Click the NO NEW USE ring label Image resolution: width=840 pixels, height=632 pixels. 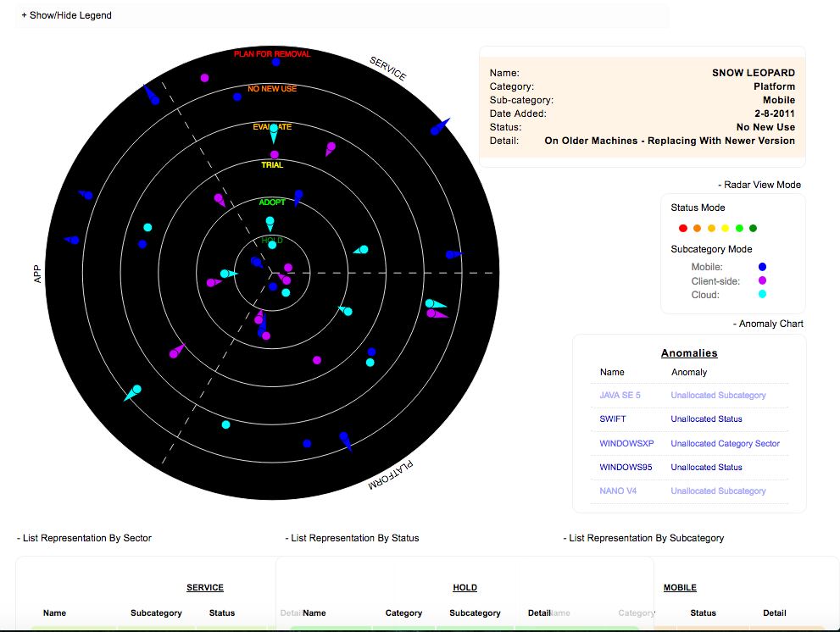click(272, 89)
